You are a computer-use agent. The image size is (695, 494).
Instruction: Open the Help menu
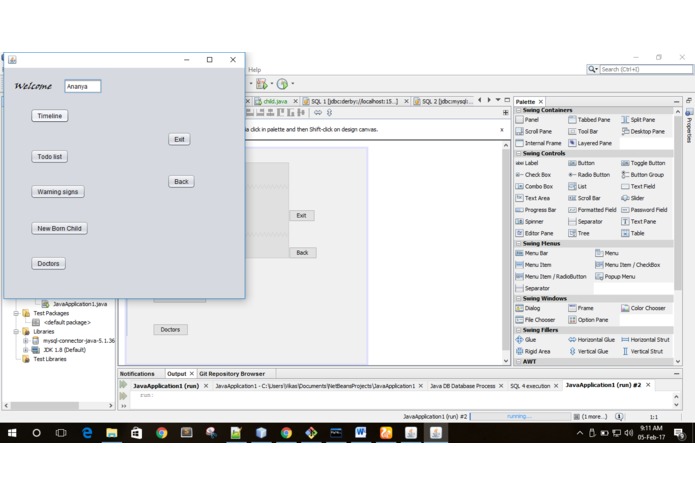(x=254, y=70)
